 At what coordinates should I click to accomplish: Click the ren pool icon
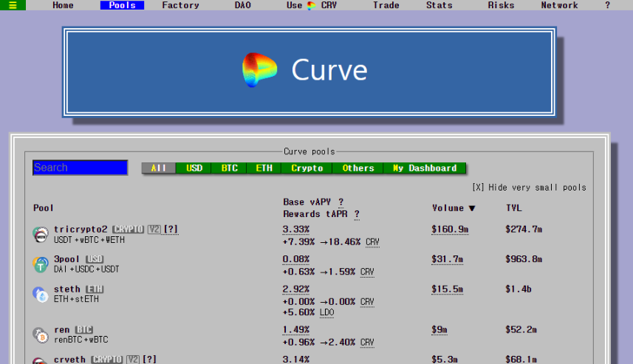[41, 335]
